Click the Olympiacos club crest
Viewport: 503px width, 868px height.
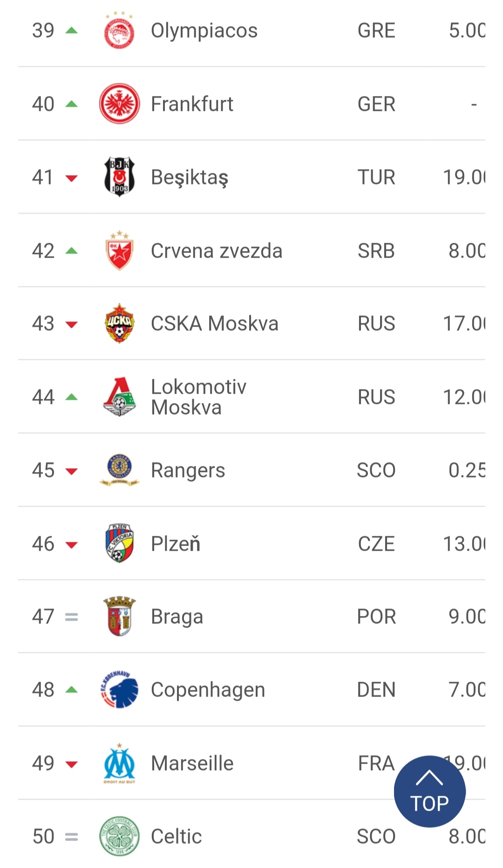coord(119,31)
